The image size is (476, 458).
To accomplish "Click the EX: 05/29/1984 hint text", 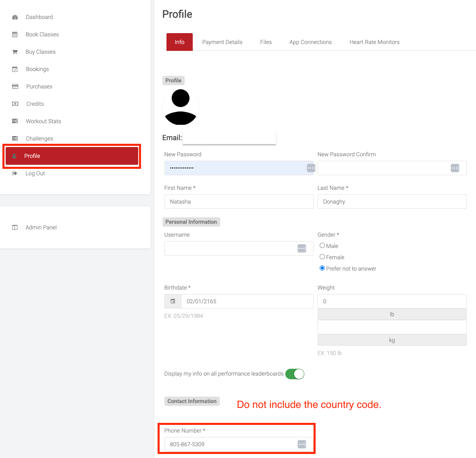I will (x=184, y=316).
